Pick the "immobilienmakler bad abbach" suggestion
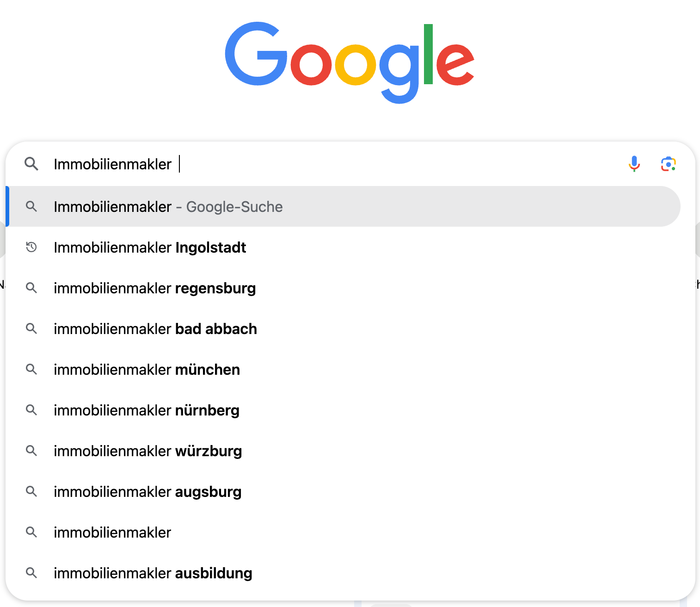The image size is (700, 607). click(x=155, y=329)
